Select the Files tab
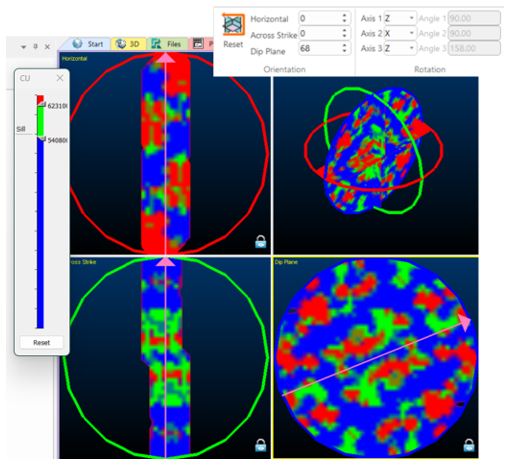 [x=167, y=44]
